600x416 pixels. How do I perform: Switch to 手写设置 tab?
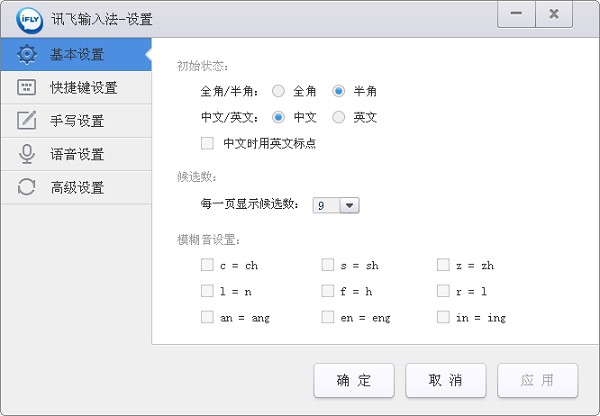[x=77, y=121]
